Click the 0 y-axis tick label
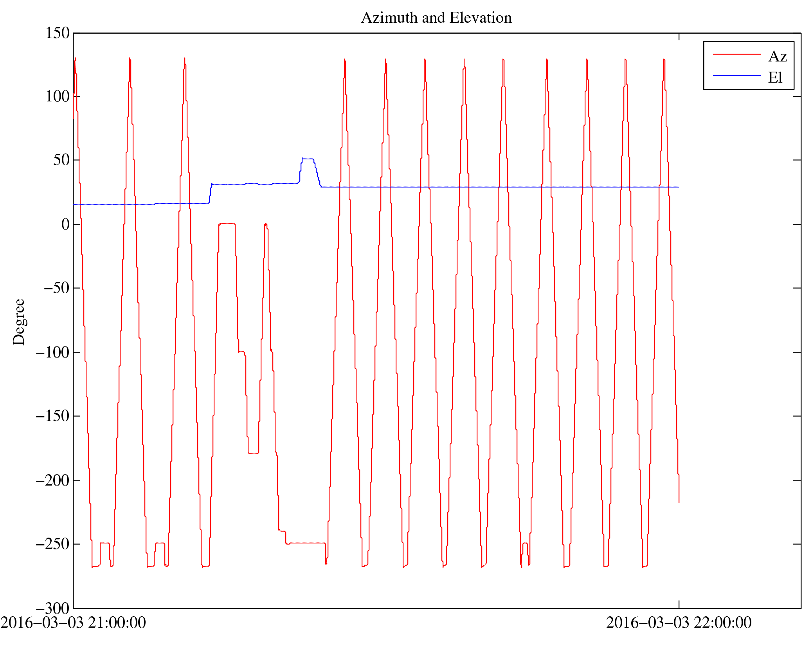This screenshot has height=659, width=812. coord(65,224)
